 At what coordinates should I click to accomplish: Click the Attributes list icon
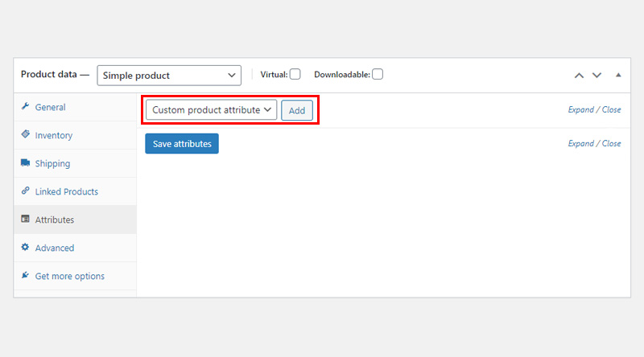point(25,219)
